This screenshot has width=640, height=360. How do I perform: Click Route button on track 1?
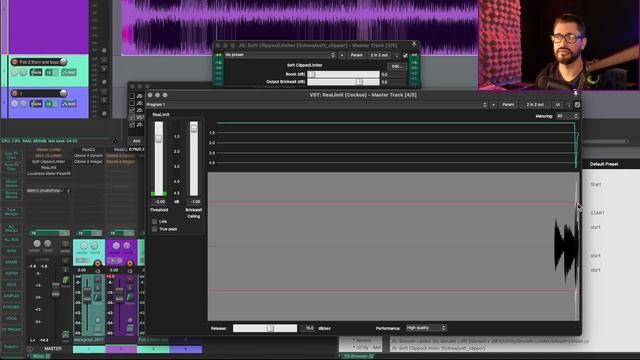pyautogui.click(x=36, y=104)
